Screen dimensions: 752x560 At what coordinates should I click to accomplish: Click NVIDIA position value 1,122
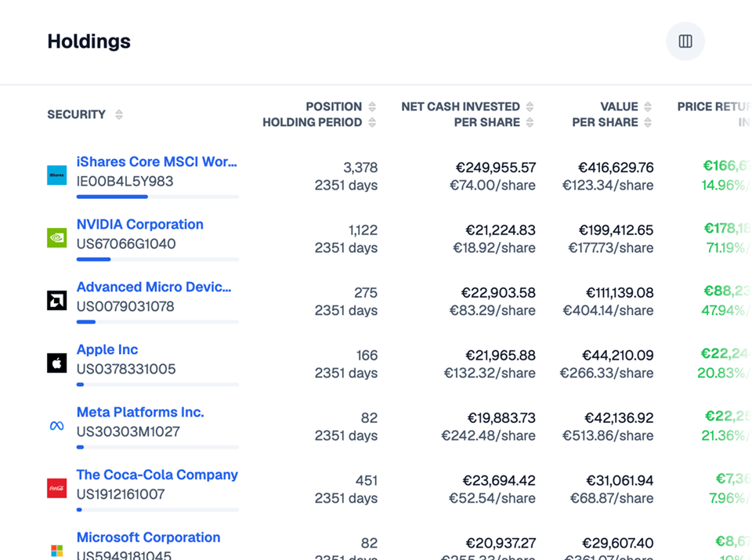pos(363,230)
